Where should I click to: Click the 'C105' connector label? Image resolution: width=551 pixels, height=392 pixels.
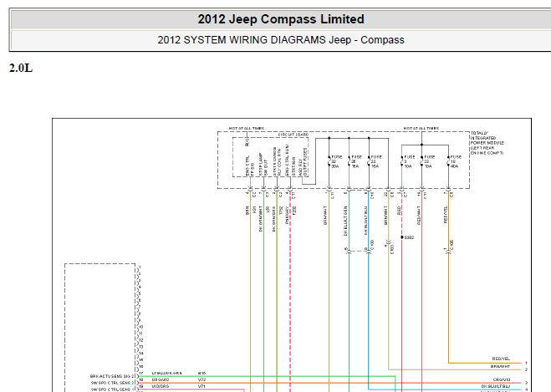(x=452, y=245)
